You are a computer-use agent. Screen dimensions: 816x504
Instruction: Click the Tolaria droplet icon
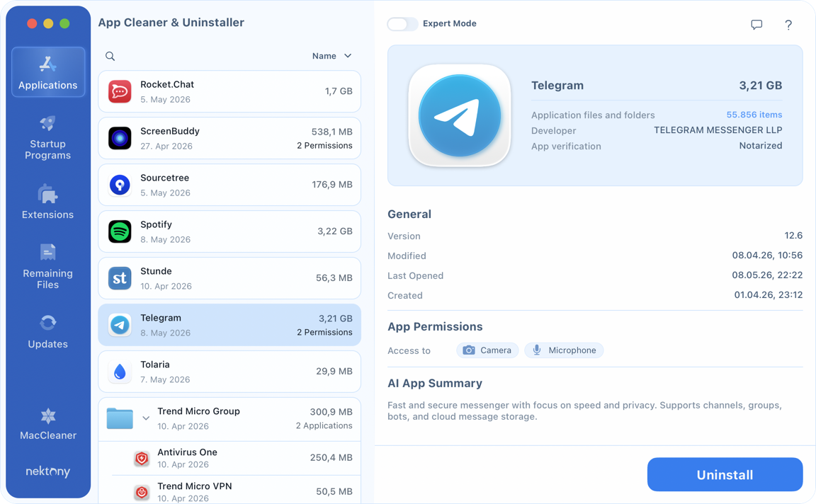pyautogui.click(x=120, y=372)
